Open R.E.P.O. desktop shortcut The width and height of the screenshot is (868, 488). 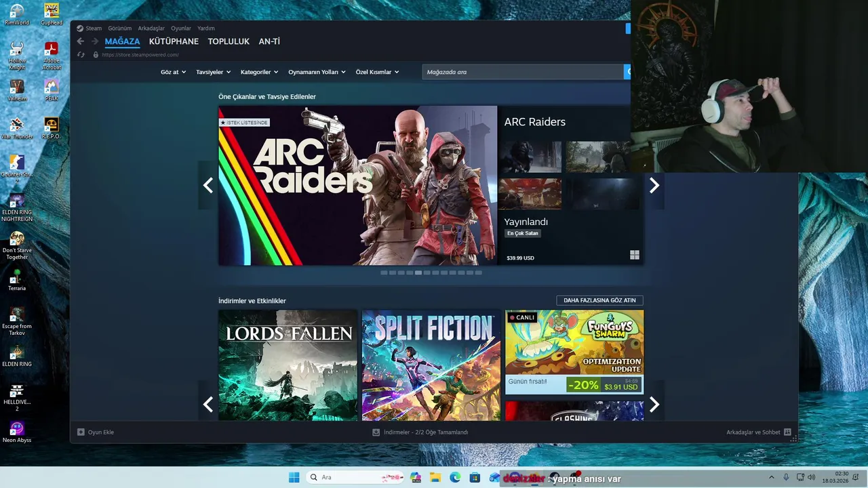coord(52,128)
